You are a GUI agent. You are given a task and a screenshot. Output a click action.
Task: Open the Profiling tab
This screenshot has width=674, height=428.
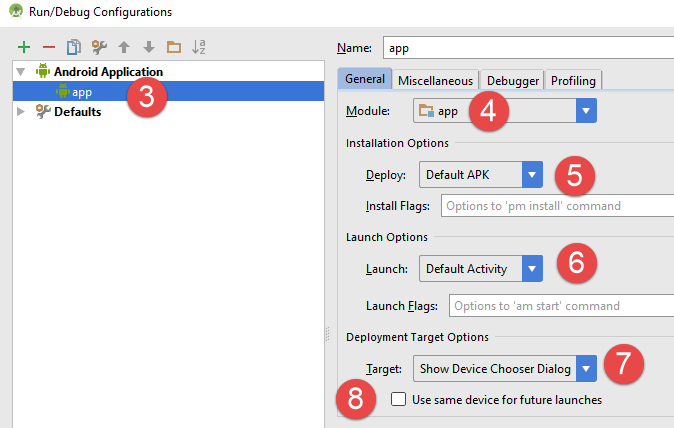pyautogui.click(x=573, y=80)
